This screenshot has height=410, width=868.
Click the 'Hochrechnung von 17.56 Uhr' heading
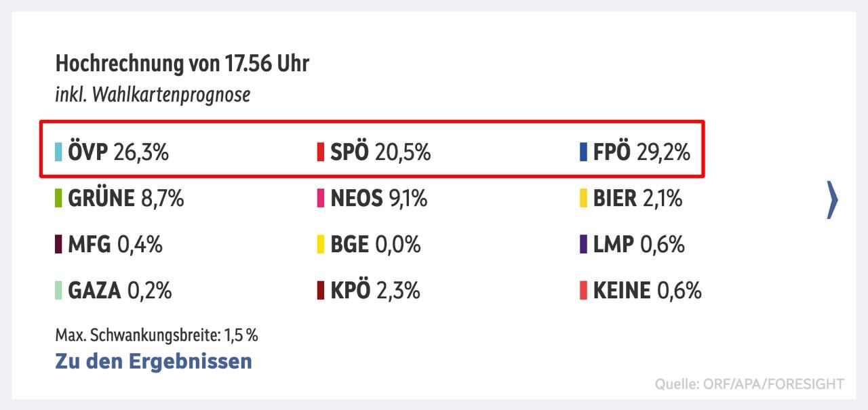pos(182,64)
